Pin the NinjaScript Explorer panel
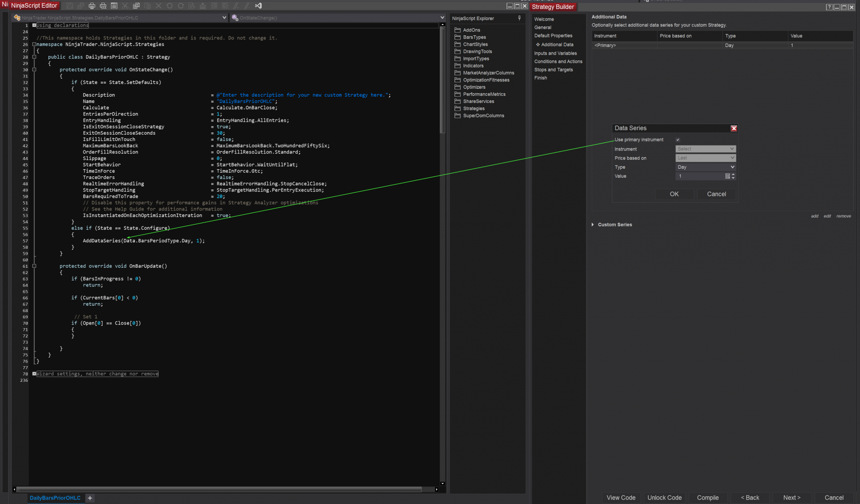Image resolution: width=860 pixels, height=504 pixels. coord(519,18)
